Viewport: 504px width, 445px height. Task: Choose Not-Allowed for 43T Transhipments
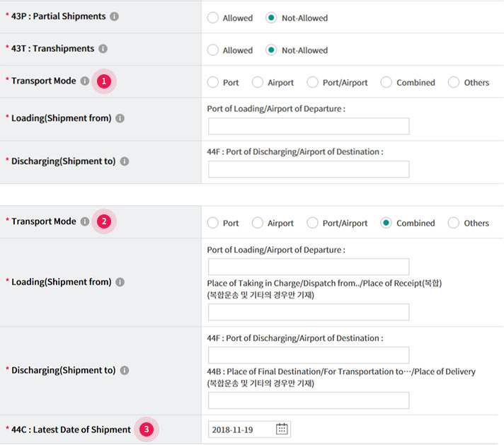tap(271, 50)
